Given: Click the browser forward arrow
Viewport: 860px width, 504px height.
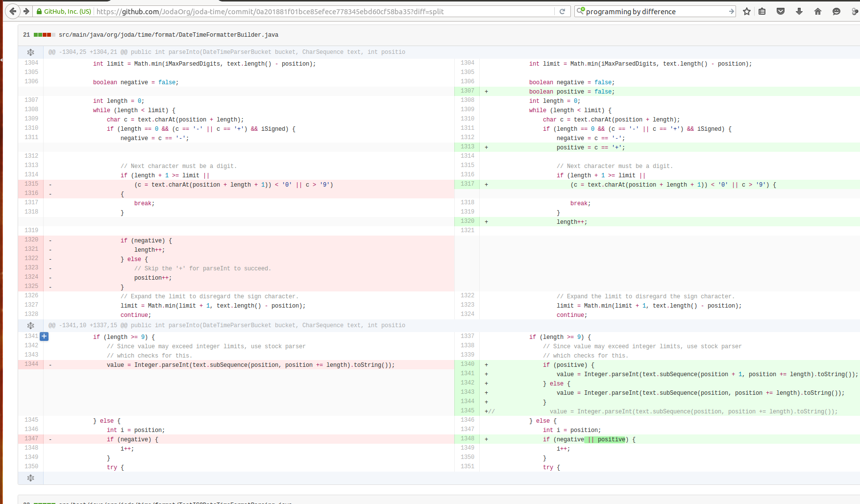Looking at the screenshot, I should click(x=26, y=11).
